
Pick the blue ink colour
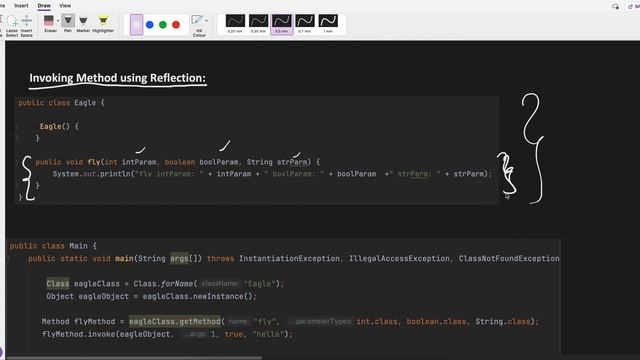pyautogui.click(x=150, y=25)
